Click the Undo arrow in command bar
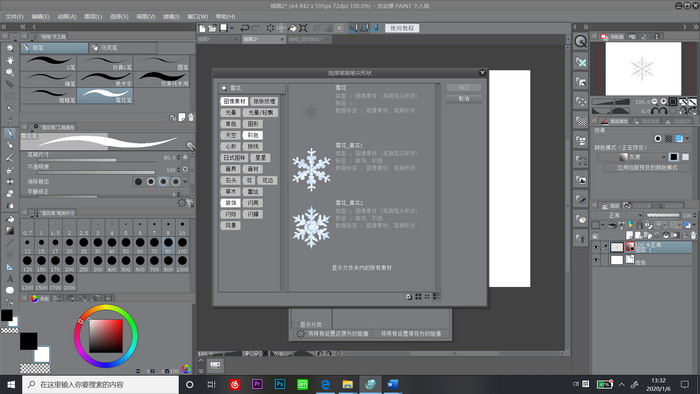This screenshot has height=394, width=700. [244, 28]
